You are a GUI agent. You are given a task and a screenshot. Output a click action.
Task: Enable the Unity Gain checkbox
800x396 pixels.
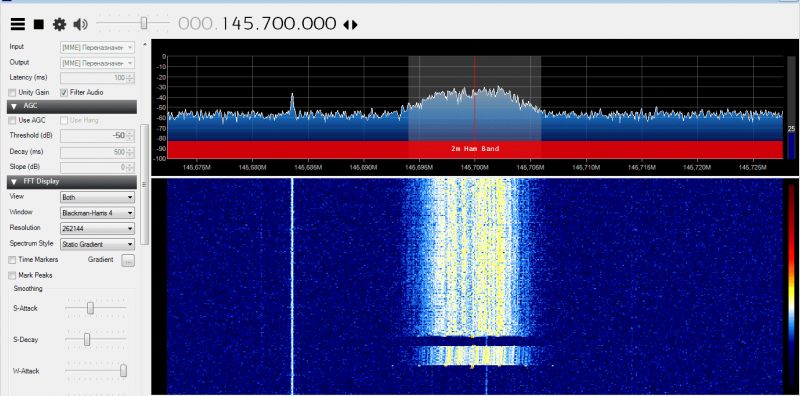click(12, 92)
